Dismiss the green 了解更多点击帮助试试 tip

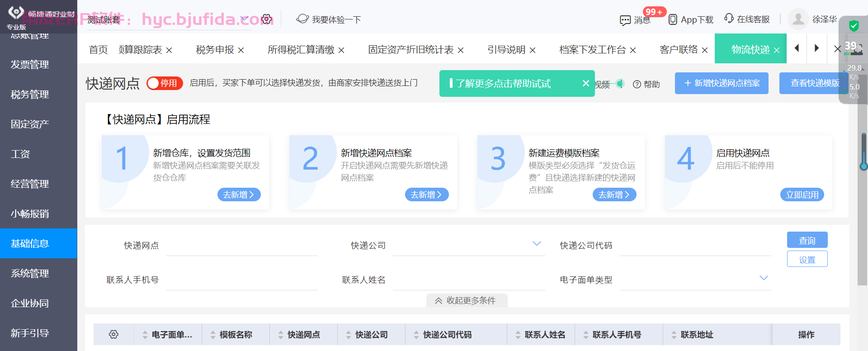click(586, 83)
